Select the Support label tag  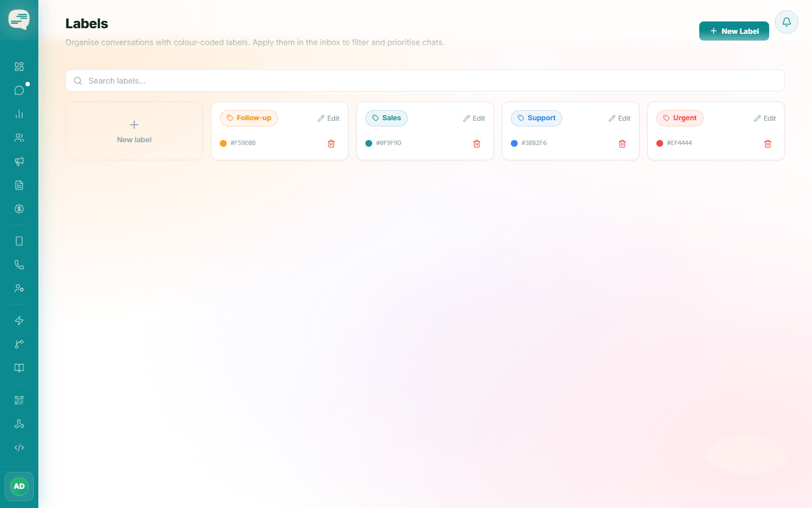click(536, 118)
